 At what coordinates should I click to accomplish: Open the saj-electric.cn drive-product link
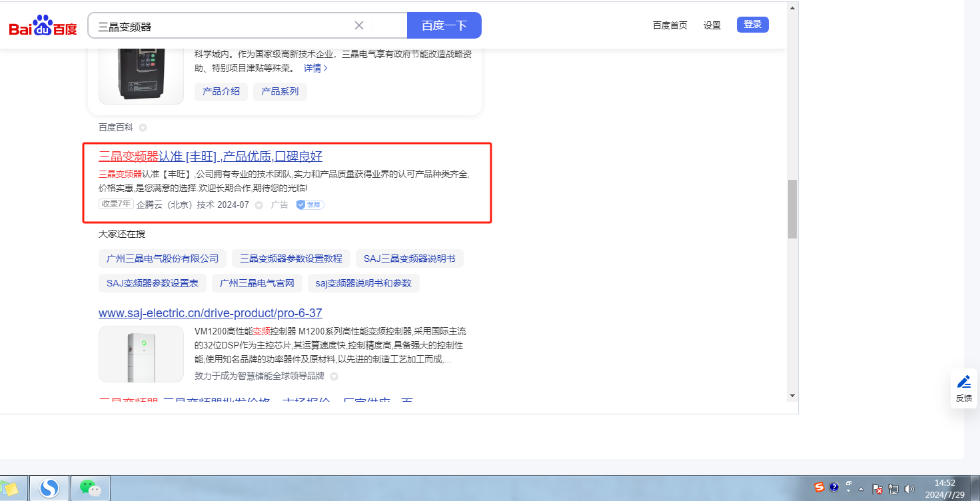(211, 313)
